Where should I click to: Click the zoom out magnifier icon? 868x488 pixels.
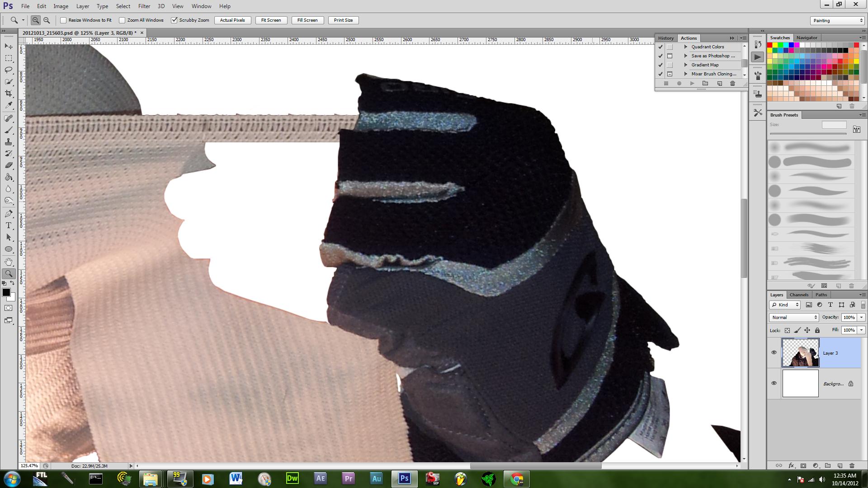(x=47, y=20)
